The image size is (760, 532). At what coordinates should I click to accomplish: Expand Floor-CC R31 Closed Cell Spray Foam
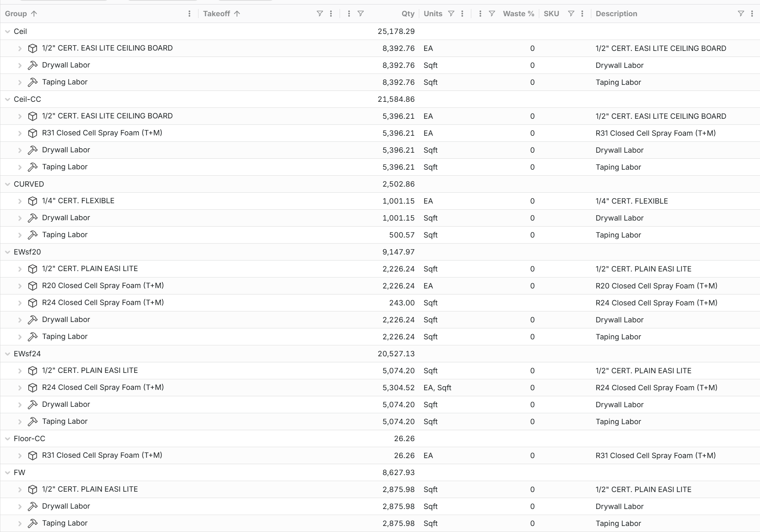[20, 456]
